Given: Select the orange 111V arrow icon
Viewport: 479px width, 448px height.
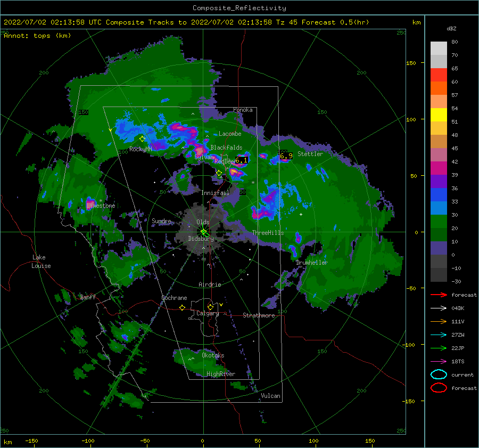Looking at the screenshot, I should [x=439, y=321].
